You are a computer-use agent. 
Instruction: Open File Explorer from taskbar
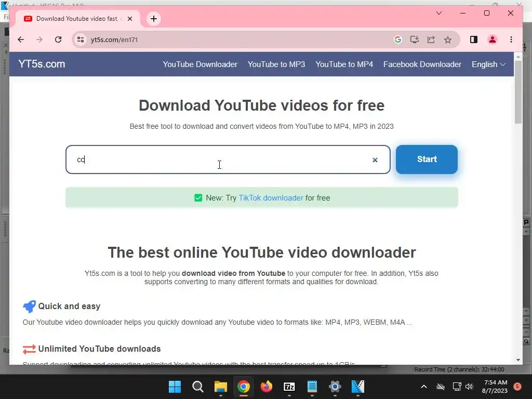coord(220,387)
